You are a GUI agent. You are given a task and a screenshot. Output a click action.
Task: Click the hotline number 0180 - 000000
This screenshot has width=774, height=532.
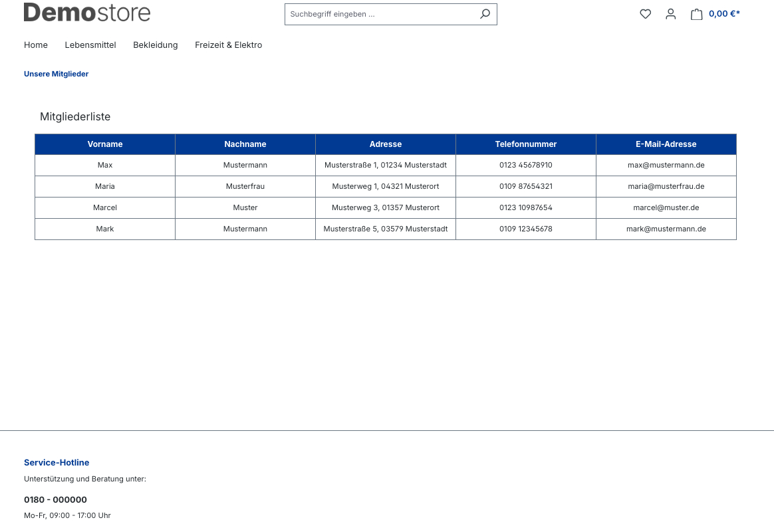[55, 499]
